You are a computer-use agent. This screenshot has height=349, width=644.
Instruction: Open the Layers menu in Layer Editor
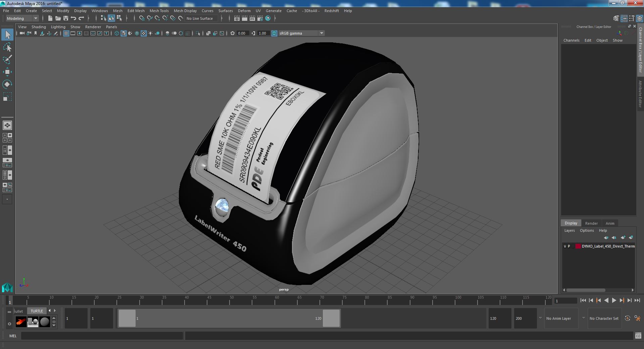(x=569, y=230)
